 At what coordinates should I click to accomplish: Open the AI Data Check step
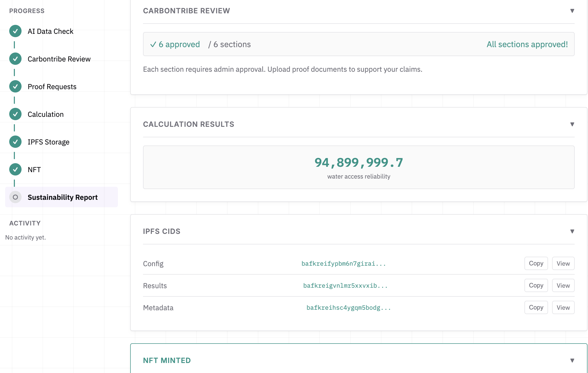(x=50, y=31)
